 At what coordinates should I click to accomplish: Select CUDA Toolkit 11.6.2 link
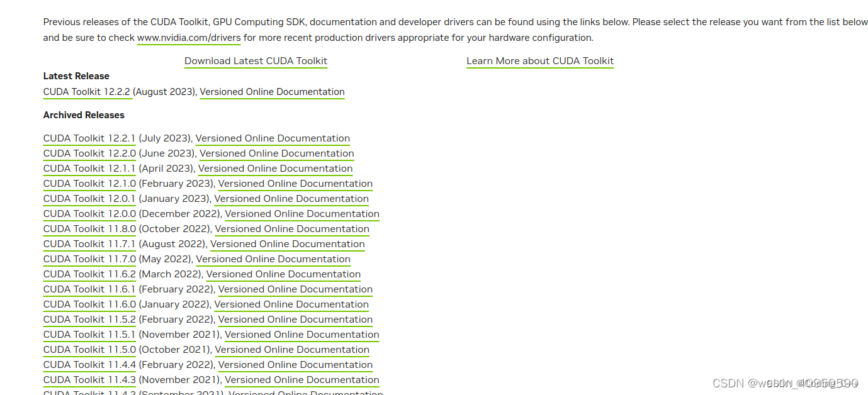click(x=89, y=274)
